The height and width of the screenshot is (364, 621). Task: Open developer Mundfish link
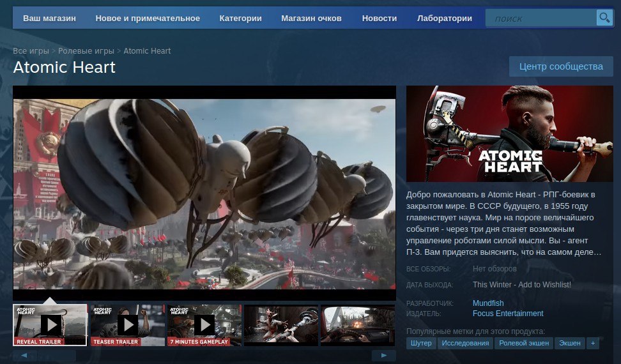pyautogui.click(x=488, y=303)
